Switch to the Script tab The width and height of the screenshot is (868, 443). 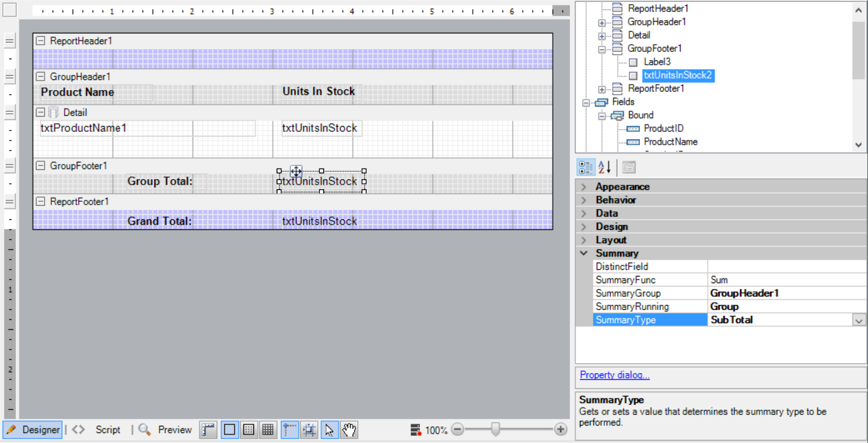107,430
